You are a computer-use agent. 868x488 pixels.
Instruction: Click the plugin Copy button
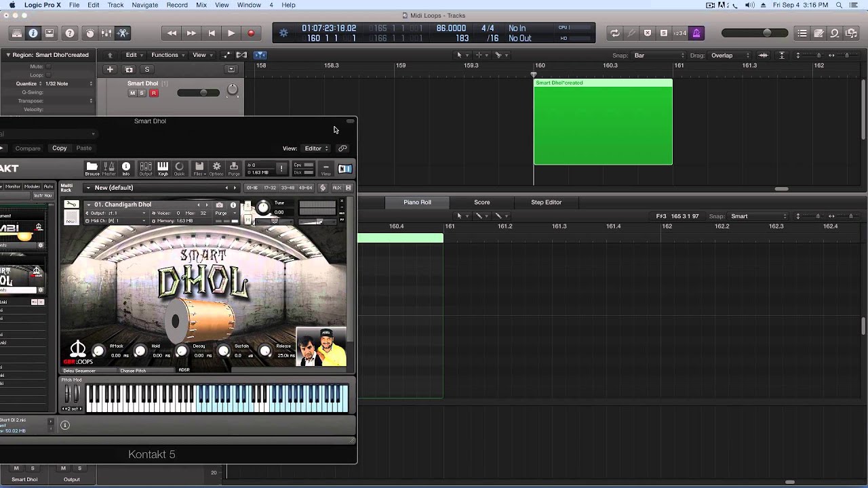pos(60,148)
